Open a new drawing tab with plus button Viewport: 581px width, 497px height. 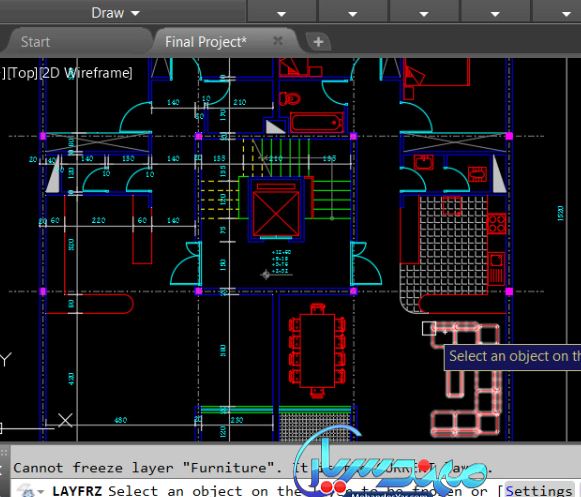[318, 42]
